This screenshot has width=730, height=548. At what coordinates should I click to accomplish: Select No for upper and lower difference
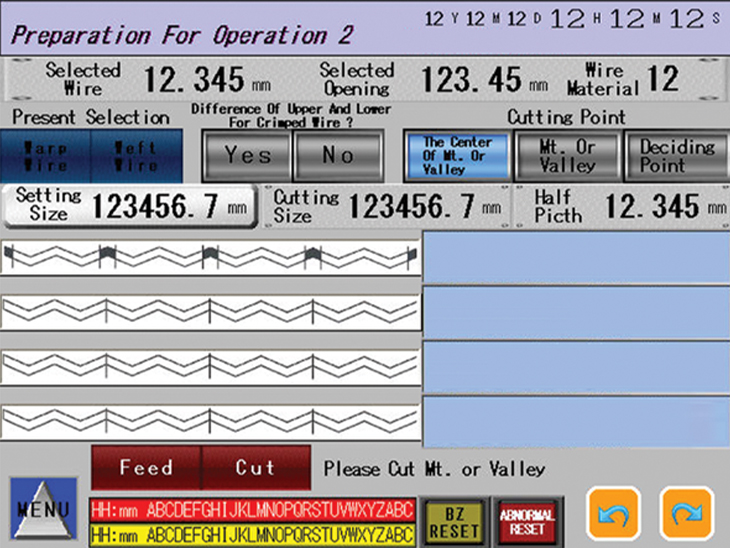pyautogui.click(x=337, y=155)
